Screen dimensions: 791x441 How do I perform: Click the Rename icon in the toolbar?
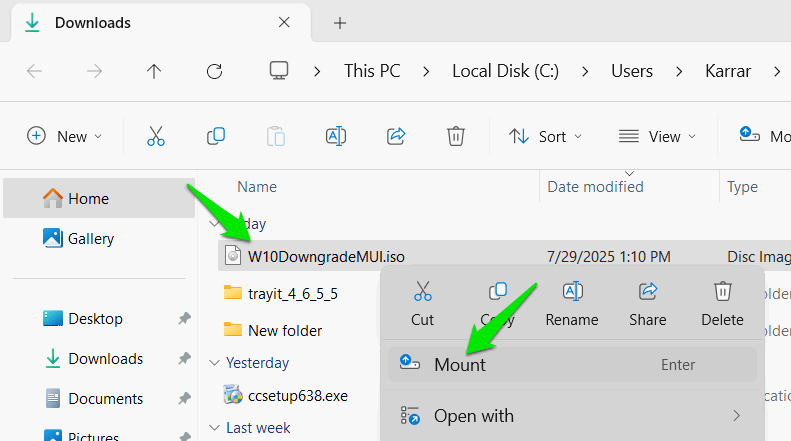tap(335, 136)
